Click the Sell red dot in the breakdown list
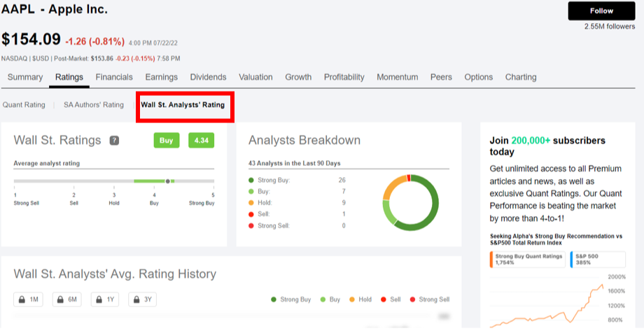644x331 pixels. pos(251,214)
